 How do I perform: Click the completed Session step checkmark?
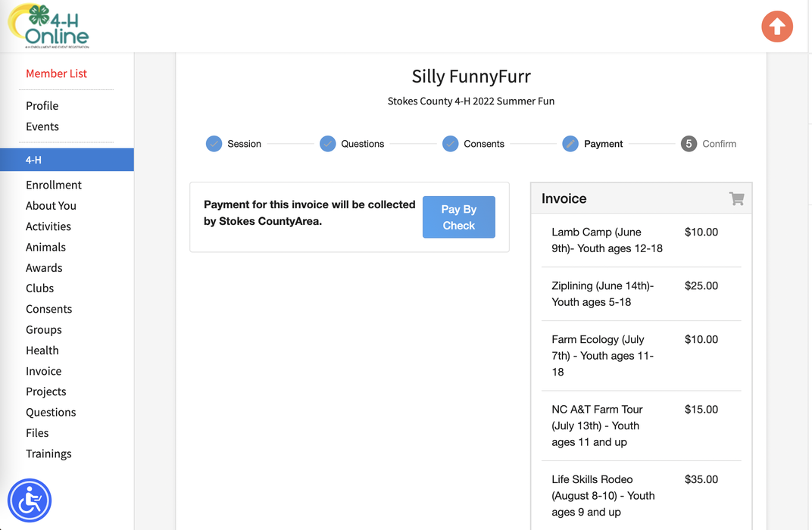(213, 143)
